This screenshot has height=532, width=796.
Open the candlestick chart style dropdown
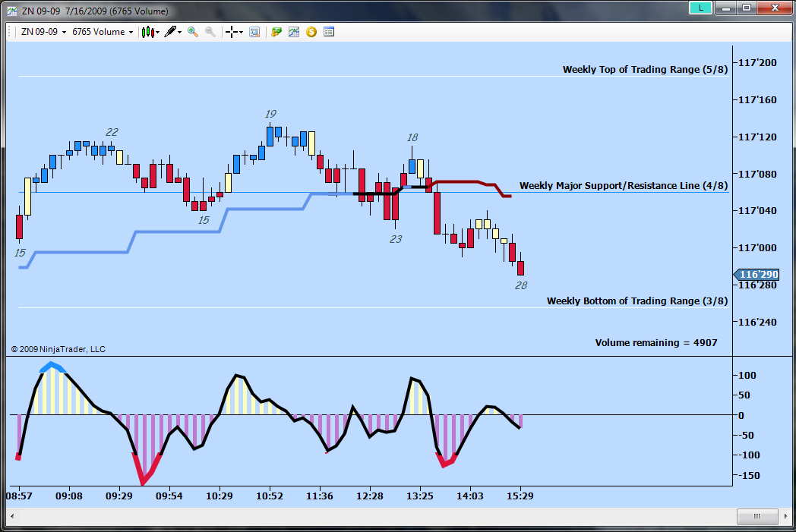point(150,32)
